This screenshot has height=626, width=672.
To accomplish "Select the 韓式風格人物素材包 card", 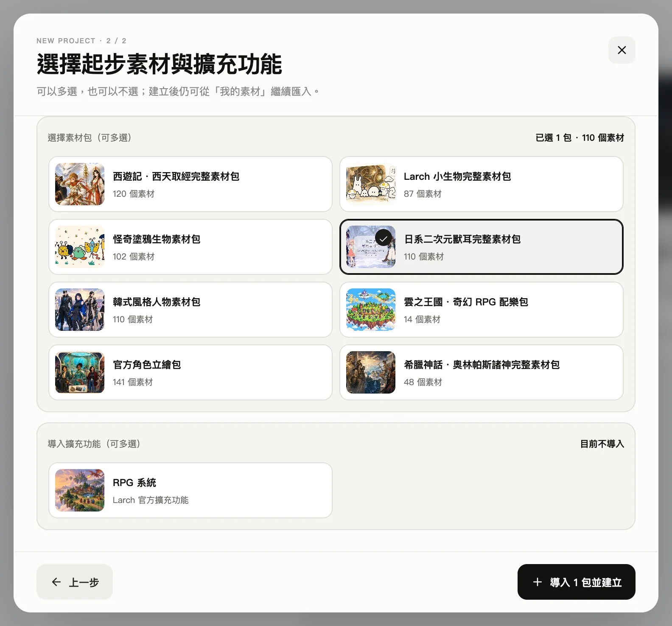I will (x=190, y=310).
